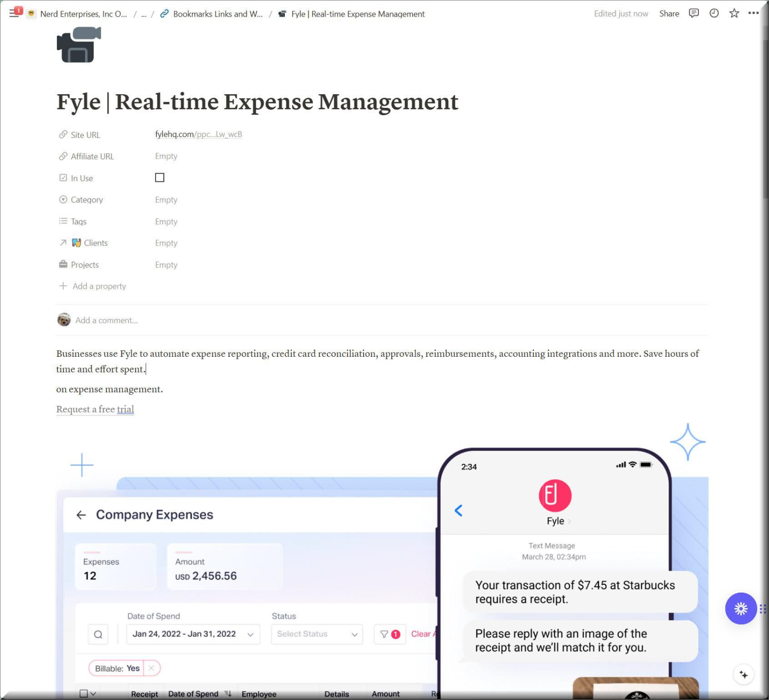Favorite this page with the star icon
The height and width of the screenshot is (700, 769).
[734, 13]
